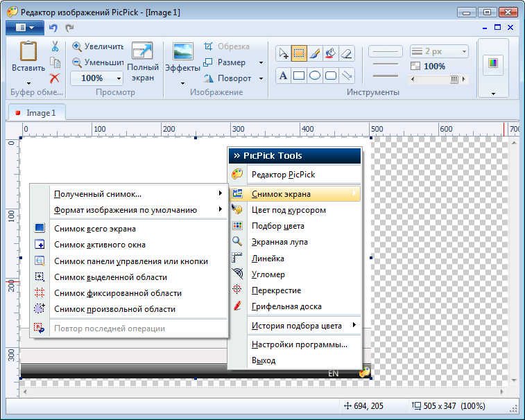The image size is (525, 420).
Task: Choose Снимок фиксированной области
Action: pyautogui.click(x=129, y=293)
